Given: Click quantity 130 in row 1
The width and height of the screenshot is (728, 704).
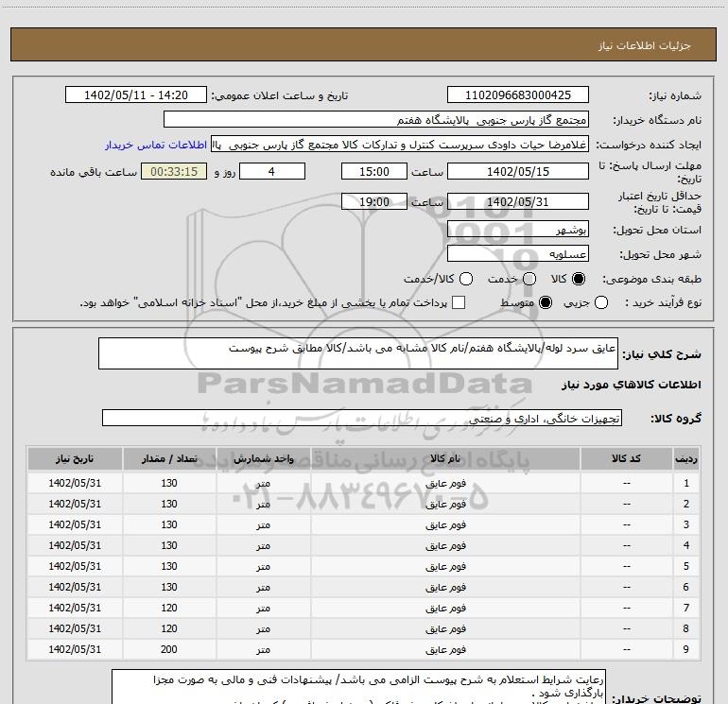Looking at the screenshot, I should (169, 483).
